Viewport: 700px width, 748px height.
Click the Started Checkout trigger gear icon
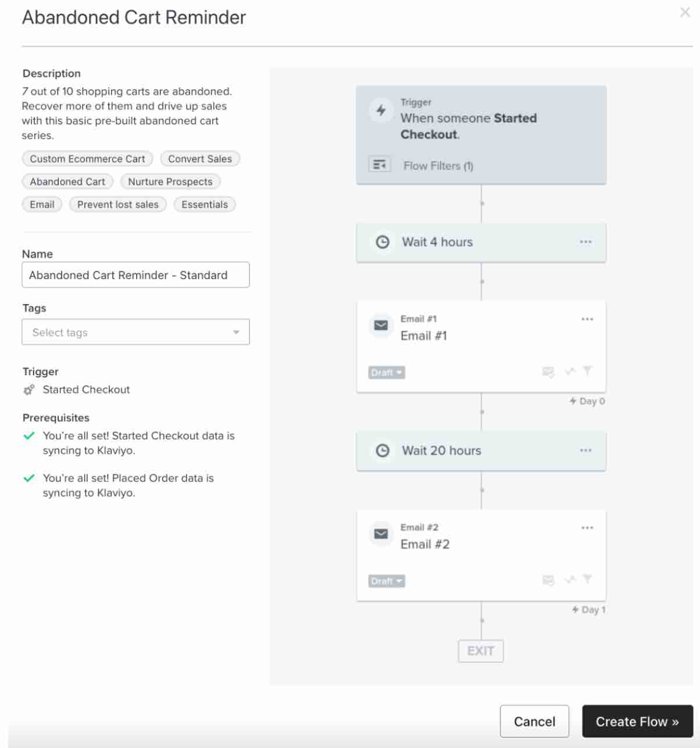(x=29, y=390)
